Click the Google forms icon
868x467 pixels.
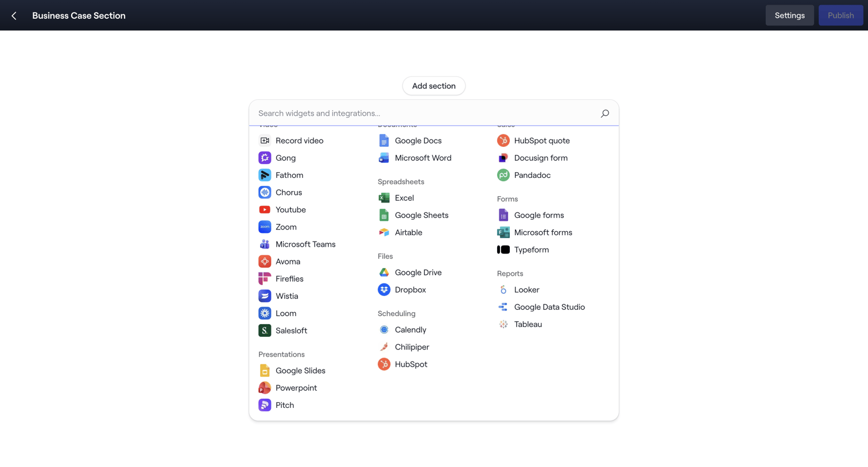tap(503, 215)
